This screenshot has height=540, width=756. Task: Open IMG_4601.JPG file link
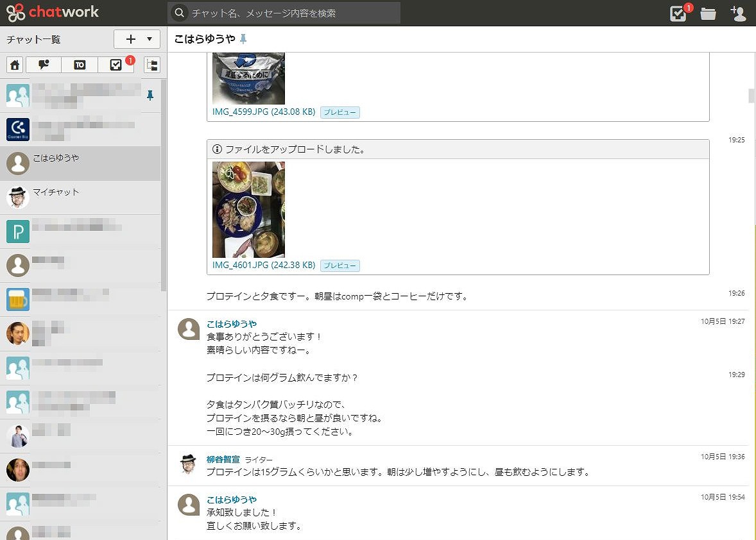264,265
